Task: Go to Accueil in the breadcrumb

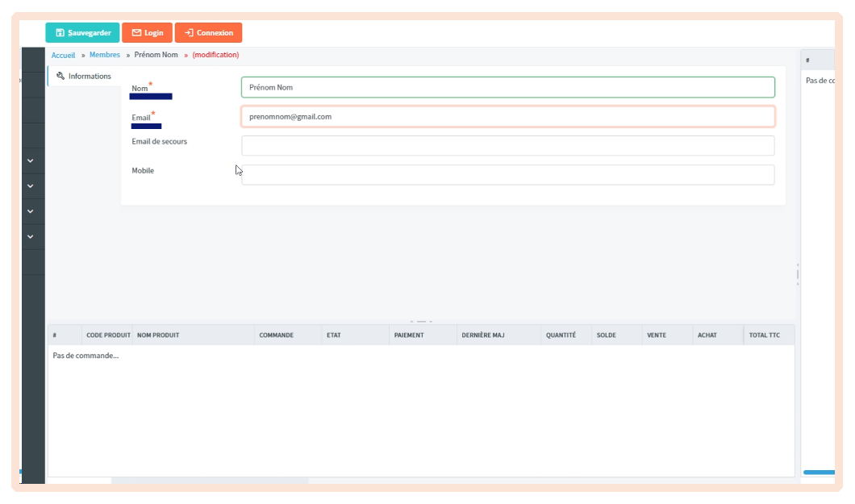Action: (x=63, y=55)
